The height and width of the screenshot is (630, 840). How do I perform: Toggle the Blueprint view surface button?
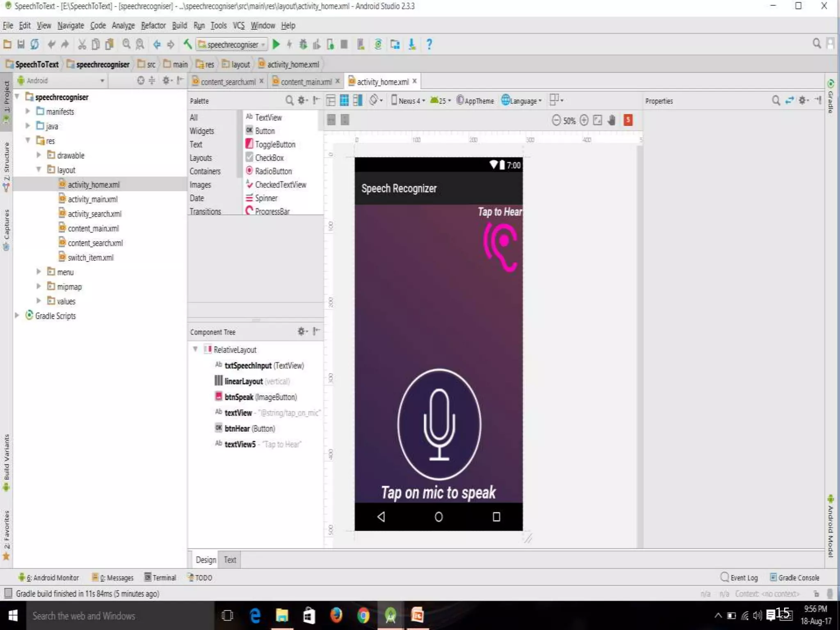[344, 100]
